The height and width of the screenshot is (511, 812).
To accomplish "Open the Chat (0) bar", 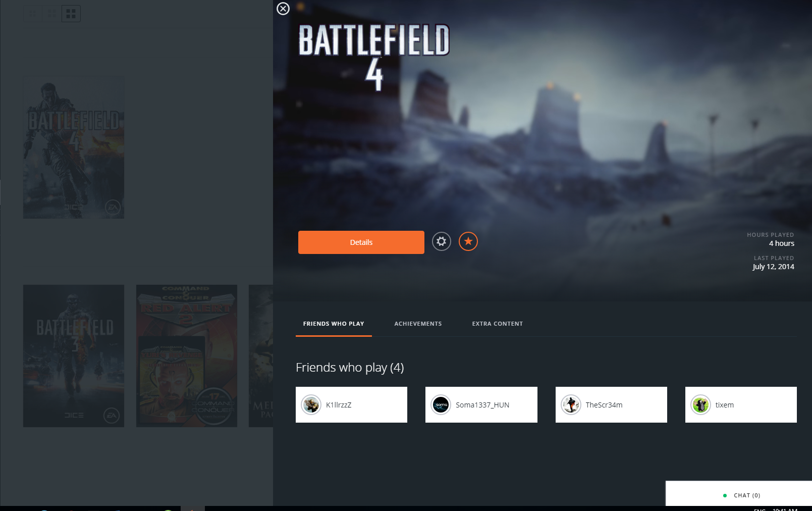I will [739, 493].
